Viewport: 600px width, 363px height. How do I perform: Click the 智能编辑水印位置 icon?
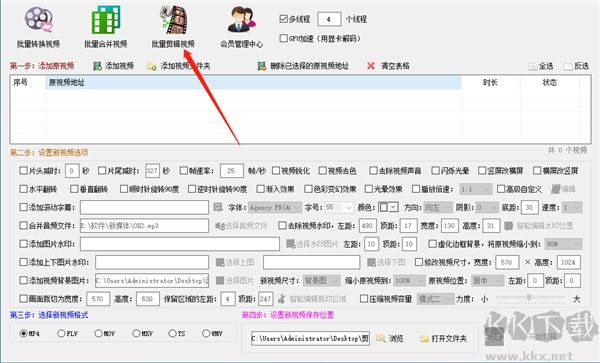[509, 226]
